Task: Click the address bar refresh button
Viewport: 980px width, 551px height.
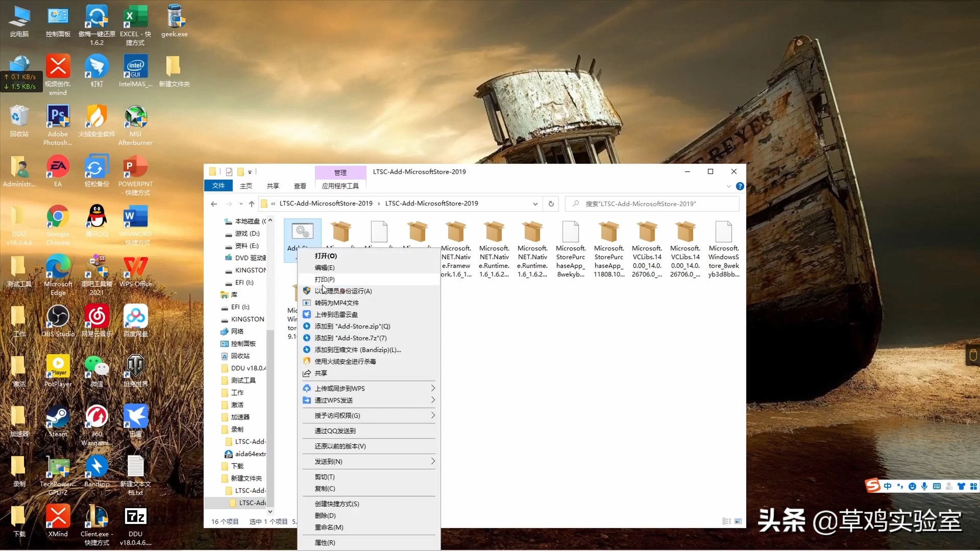Action: (551, 204)
